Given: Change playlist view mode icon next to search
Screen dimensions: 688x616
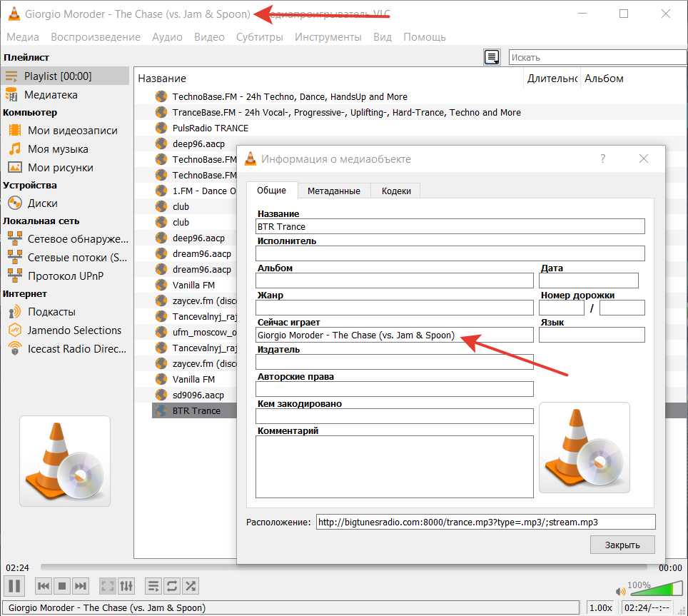Looking at the screenshot, I should [492, 57].
